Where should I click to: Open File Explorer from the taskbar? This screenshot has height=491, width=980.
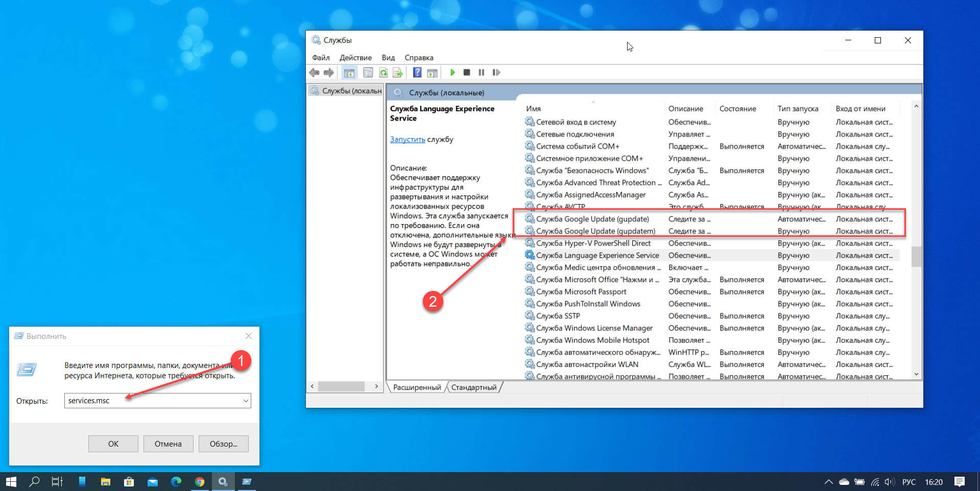point(105,481)
